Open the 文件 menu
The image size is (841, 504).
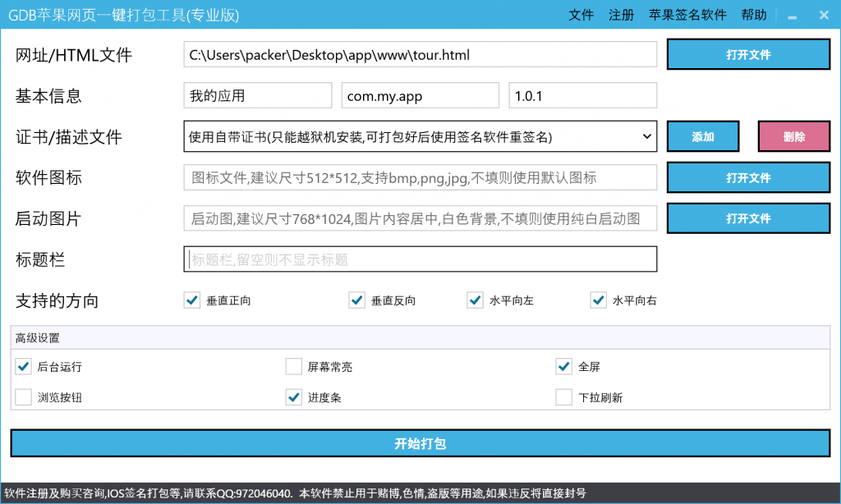coord(581,15)
